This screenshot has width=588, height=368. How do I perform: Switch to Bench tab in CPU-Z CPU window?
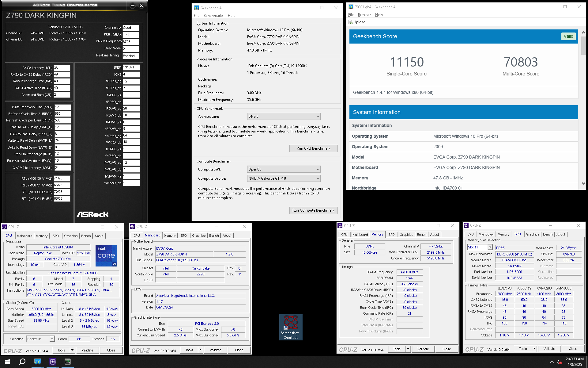click(x=86, y=236)
